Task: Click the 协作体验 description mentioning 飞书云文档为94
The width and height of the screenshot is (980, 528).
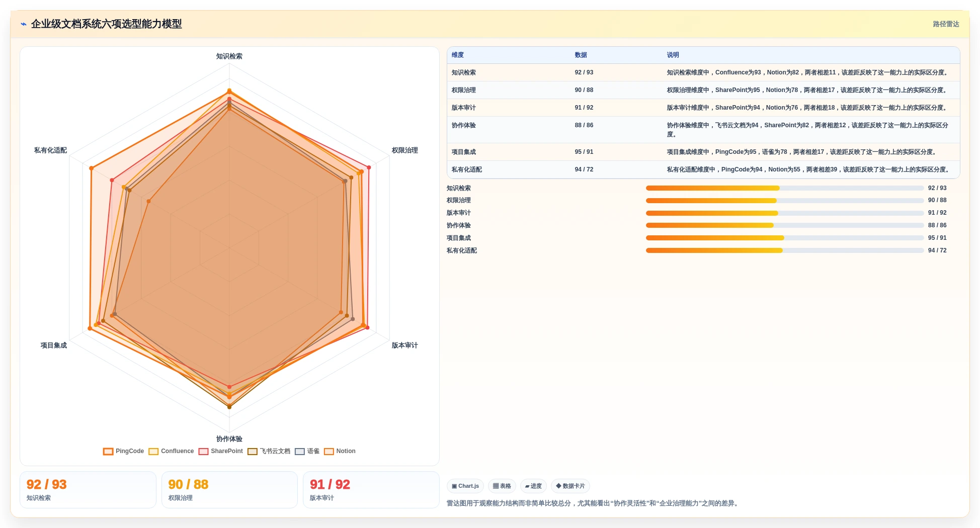Action: pyautogui.click(x=807, y=130)
